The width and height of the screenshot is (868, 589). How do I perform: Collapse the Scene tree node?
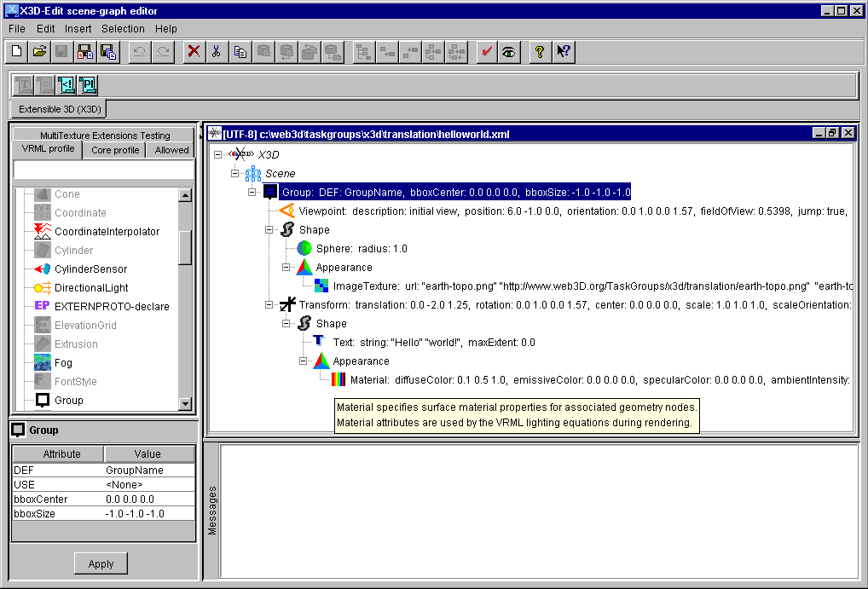click(235, 174)
